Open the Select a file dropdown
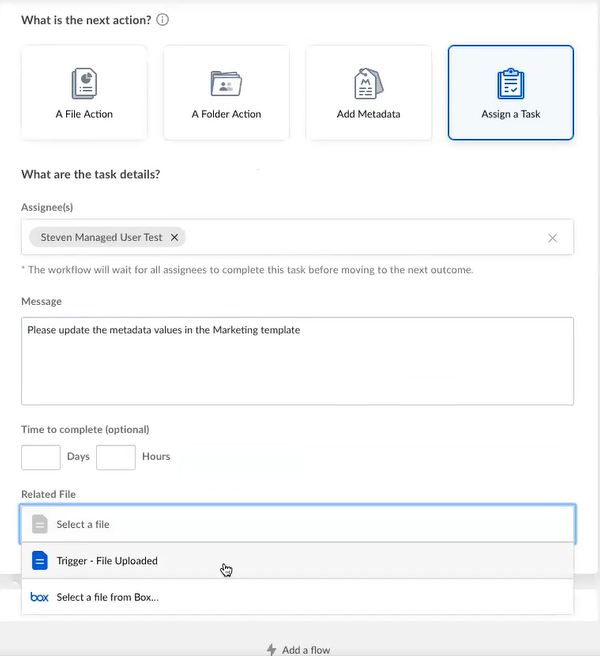The height and width of the screenshot is (656, 600). 297,524
